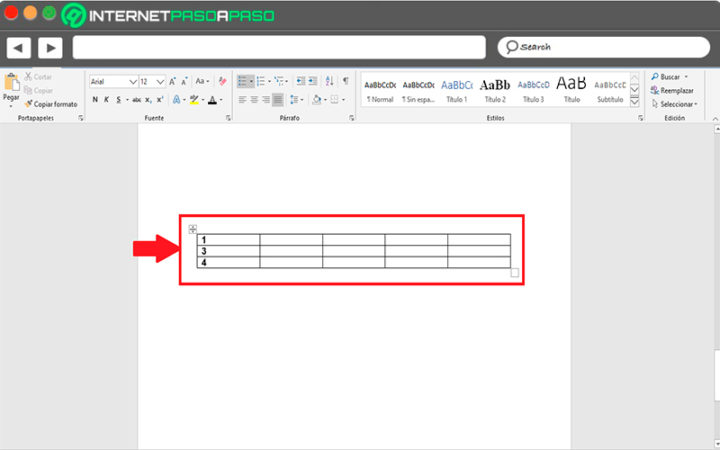Click numbered list icon
This screenshot has height=450, width=720.
[261, 82]
